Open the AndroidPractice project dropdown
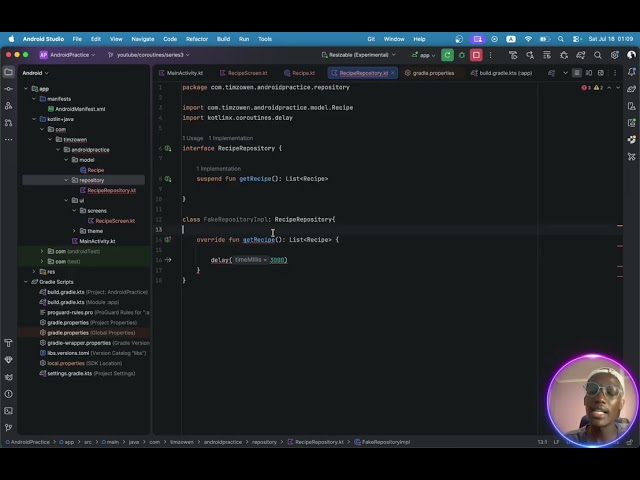The image size is (640, 480). coord(67,55)
